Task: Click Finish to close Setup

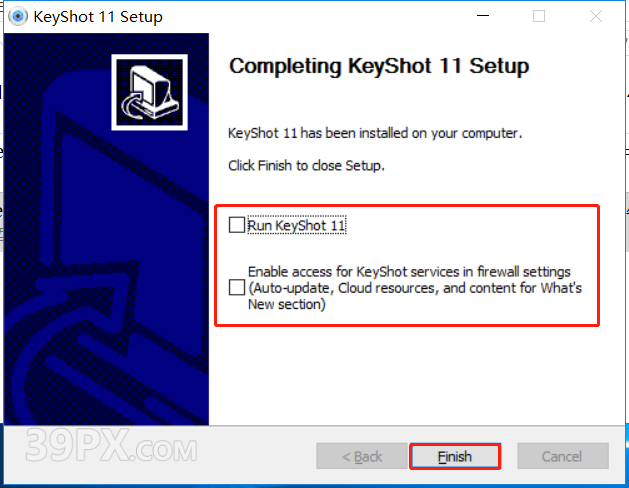Action: click(455, 456)
